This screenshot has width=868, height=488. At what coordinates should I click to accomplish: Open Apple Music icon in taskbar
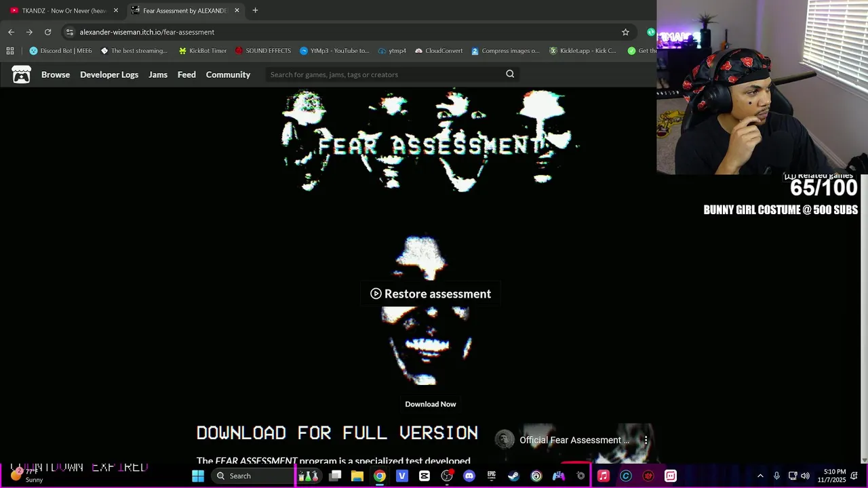click(604, 476)
